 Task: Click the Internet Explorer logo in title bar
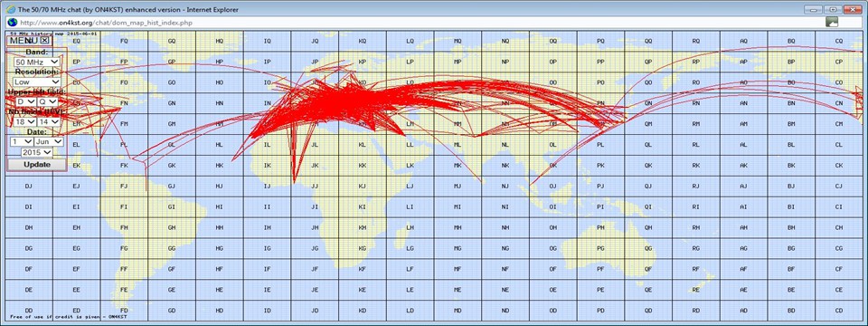tap(10, 8)
